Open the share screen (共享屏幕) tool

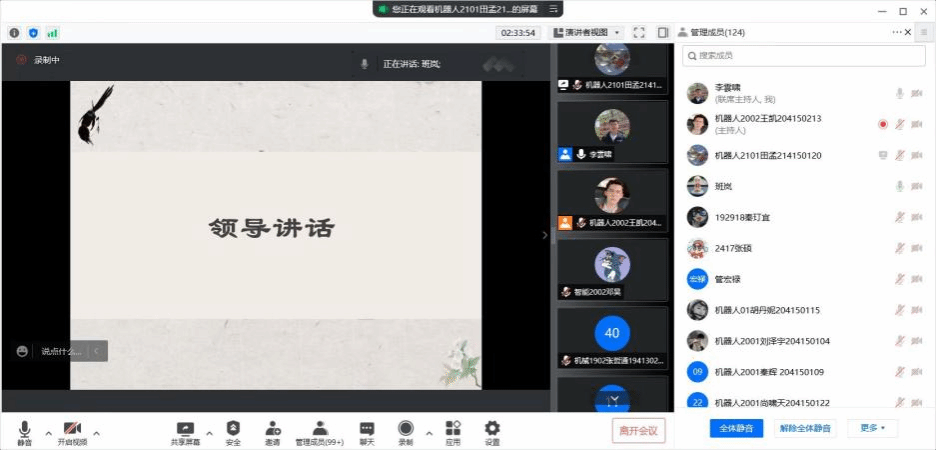(185, 428)
